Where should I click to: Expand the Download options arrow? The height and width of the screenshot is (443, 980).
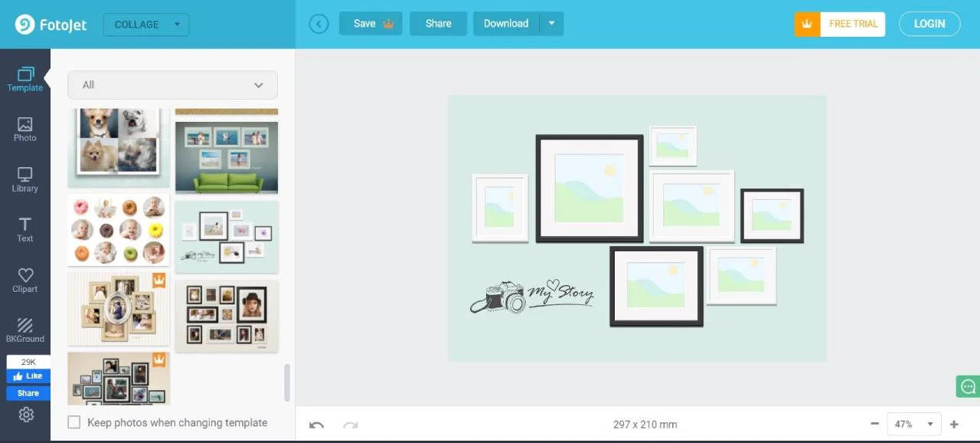click(551, 23)
